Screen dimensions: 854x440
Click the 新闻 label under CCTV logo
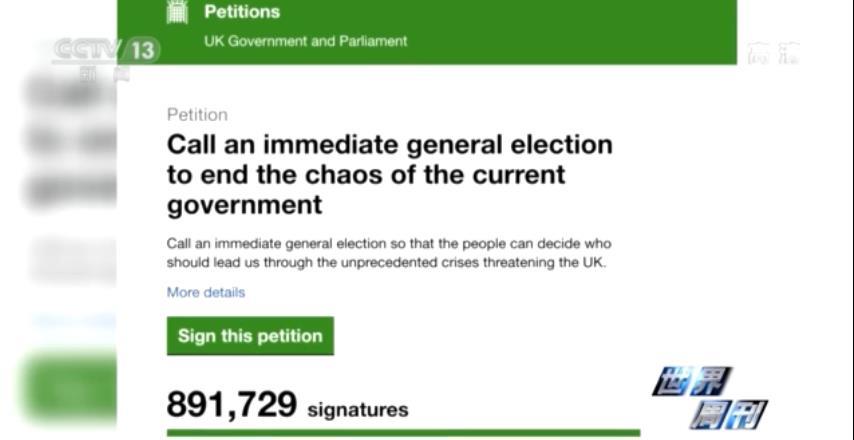click(x=105, y=73)
